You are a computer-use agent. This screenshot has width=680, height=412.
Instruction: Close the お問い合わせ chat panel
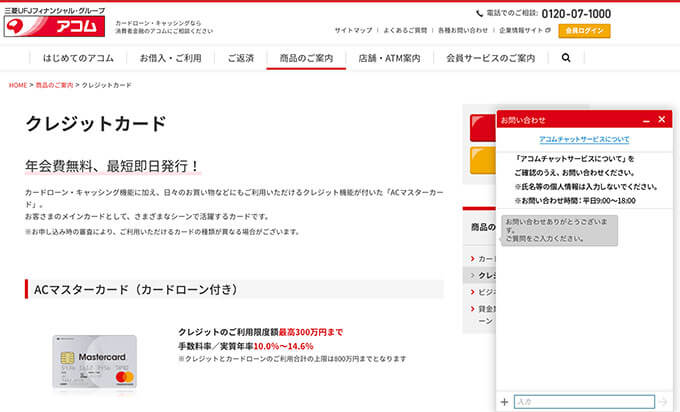point(661,120)
